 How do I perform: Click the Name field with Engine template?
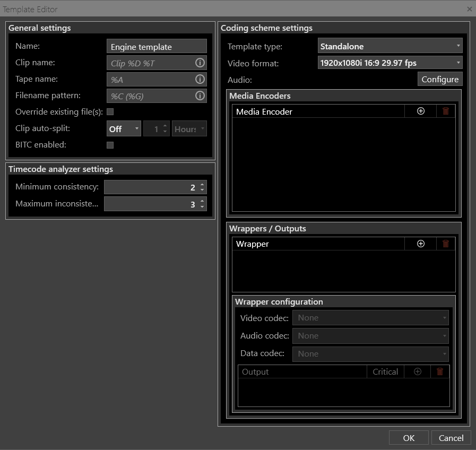tap(157, 47)
